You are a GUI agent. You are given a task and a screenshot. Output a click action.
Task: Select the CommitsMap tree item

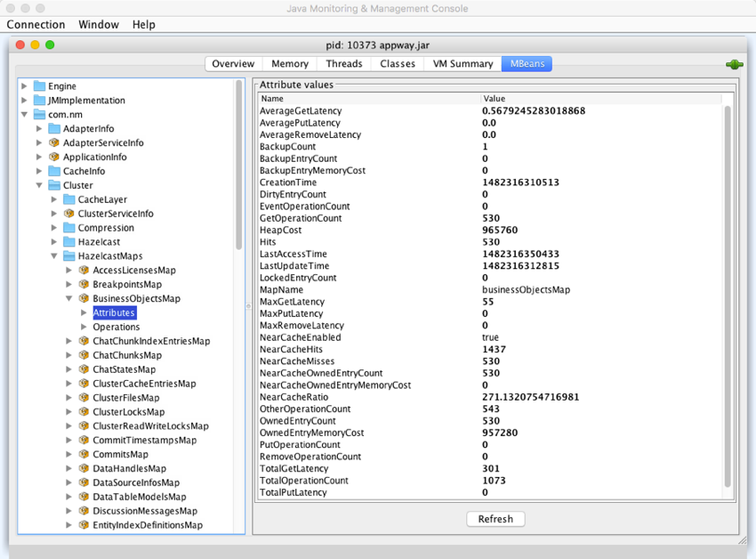point(120,454)
